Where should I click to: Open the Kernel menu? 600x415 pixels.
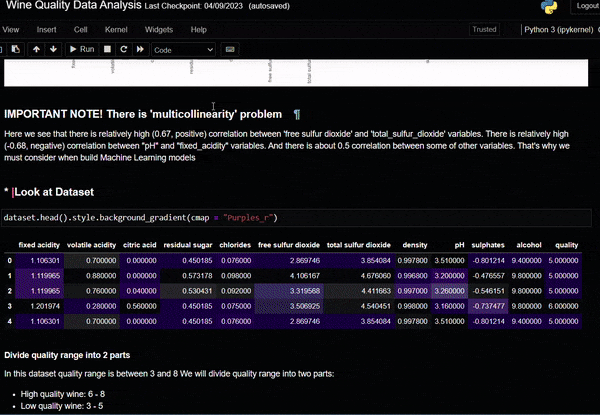point(115,29)
